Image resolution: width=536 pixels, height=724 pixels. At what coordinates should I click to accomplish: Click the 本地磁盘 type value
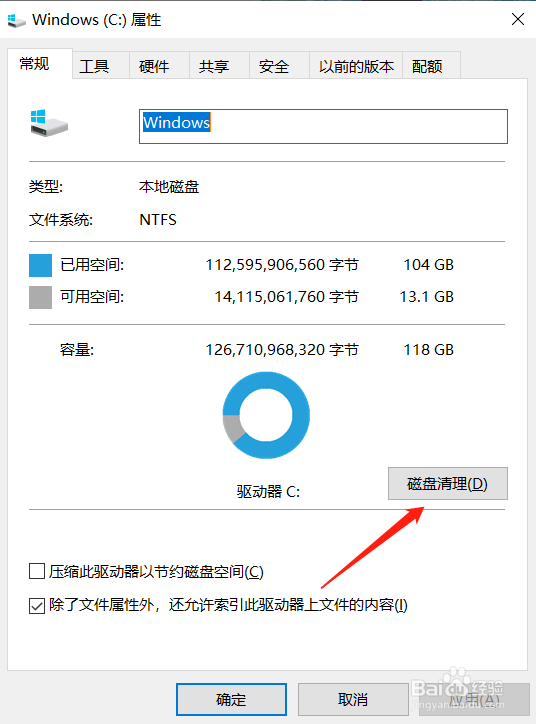click(169, 187)
